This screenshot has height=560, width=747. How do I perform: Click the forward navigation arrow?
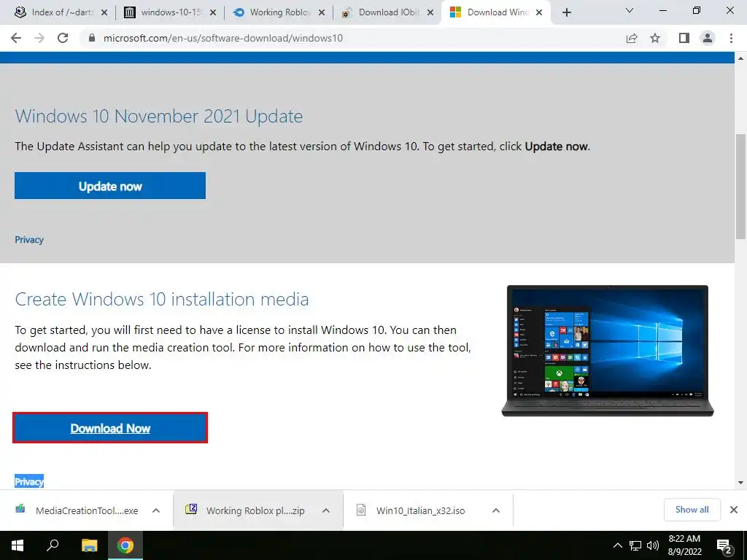tap(39, 38)
